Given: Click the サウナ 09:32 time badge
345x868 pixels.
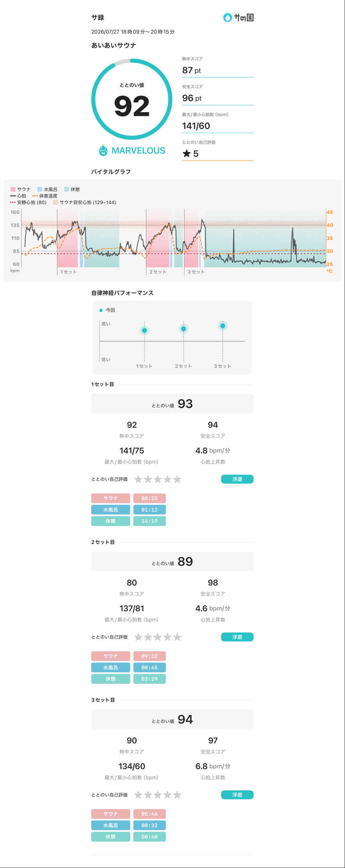Looking at the screenshot, I should click(x=150, y=656).
